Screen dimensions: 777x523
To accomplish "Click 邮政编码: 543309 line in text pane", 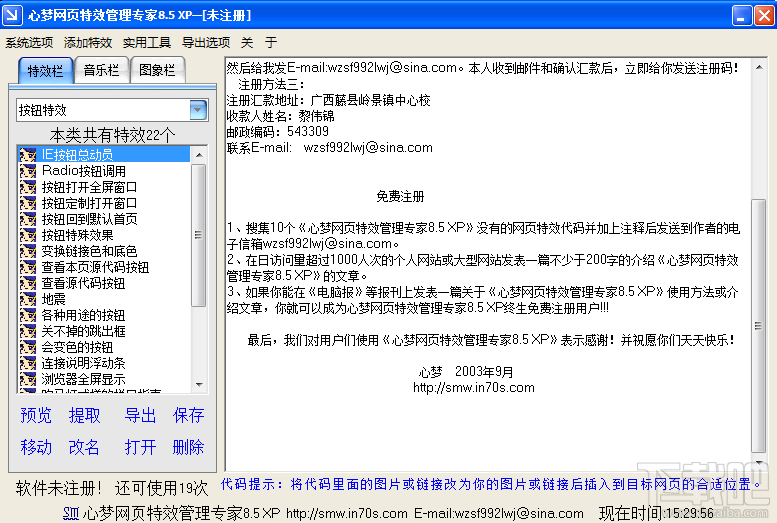I will click(278, 131).
